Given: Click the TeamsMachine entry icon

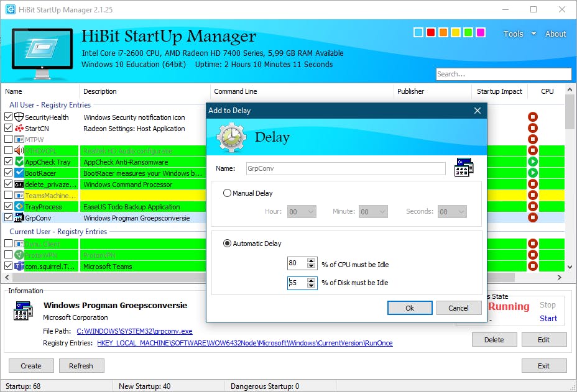Looking at the screenshot, I should pyautogui.click(x=19, y=195).
